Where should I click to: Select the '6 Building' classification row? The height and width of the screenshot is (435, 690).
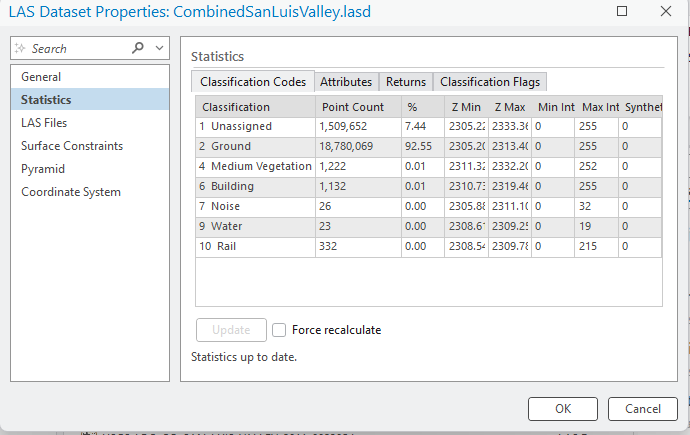[429, 186]
